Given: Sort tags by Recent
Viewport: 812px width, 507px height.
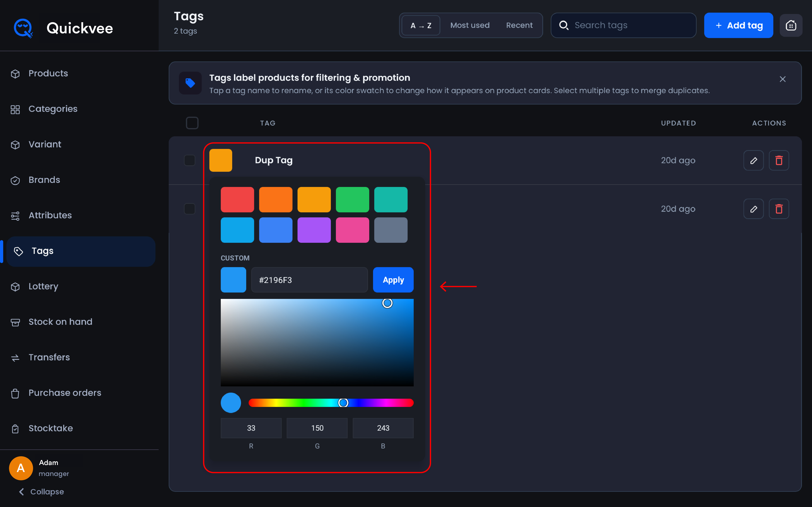Looking at the screenshot, I should (x=519, y=26).
